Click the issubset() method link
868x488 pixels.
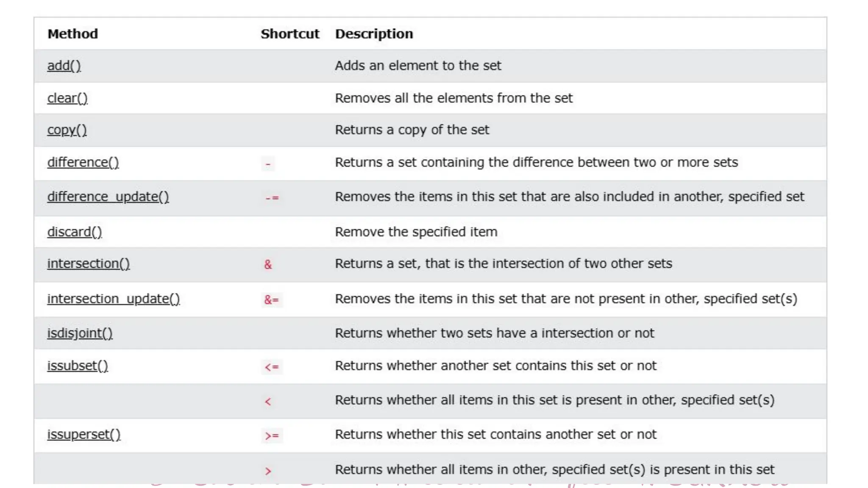[77, 366]
